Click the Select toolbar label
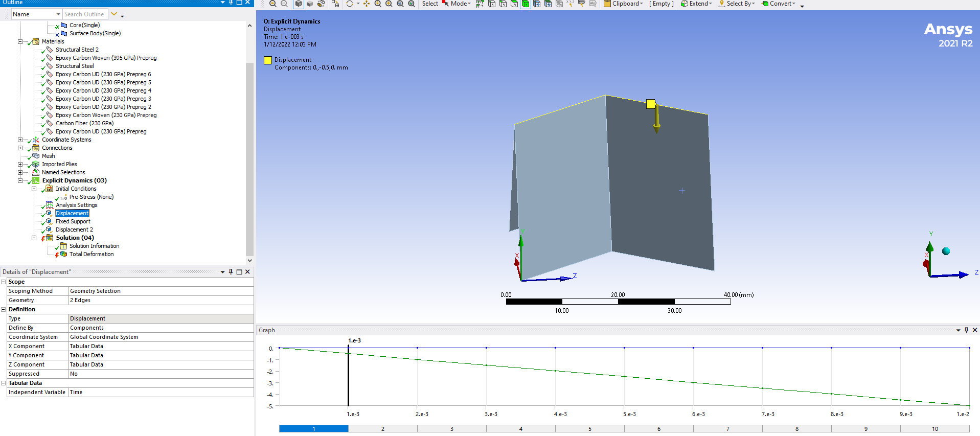The image size is (980, 436). 430,4
